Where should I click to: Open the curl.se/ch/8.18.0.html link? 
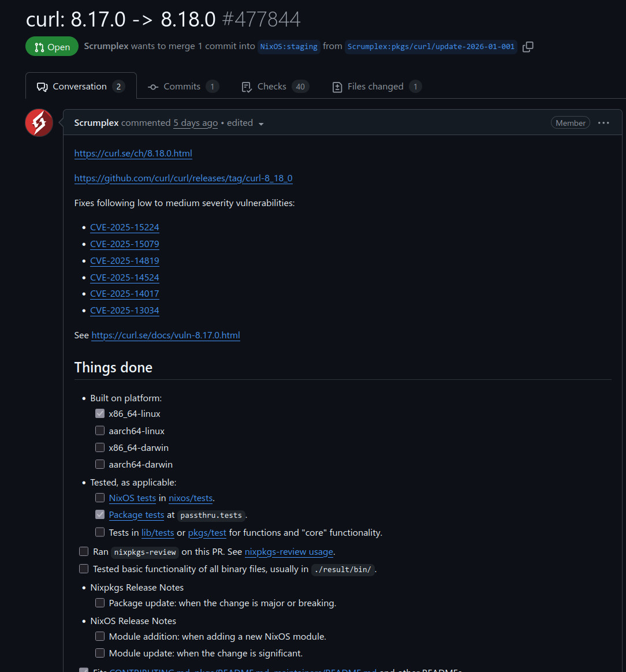[133, 154]
